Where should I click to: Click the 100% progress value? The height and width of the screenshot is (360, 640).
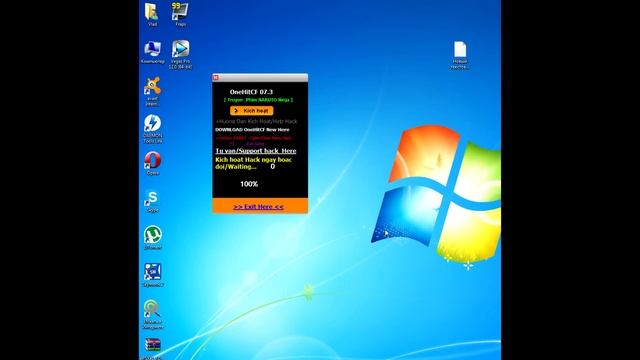pyautogui.click(x=249, y=184)
